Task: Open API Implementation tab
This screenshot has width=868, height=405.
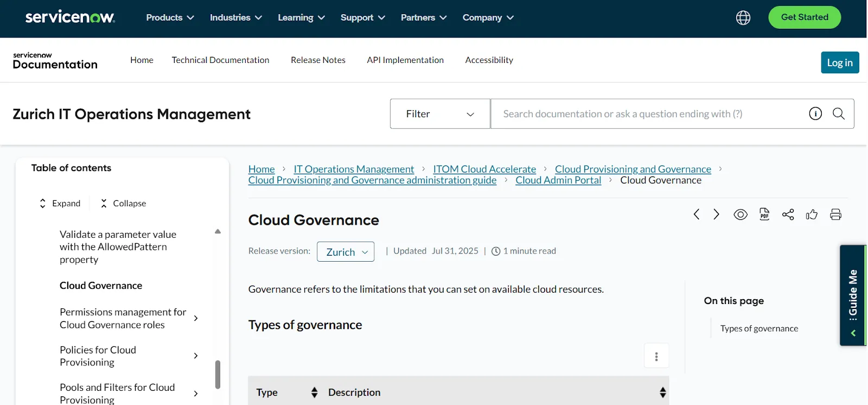Action: pos(405,60)
